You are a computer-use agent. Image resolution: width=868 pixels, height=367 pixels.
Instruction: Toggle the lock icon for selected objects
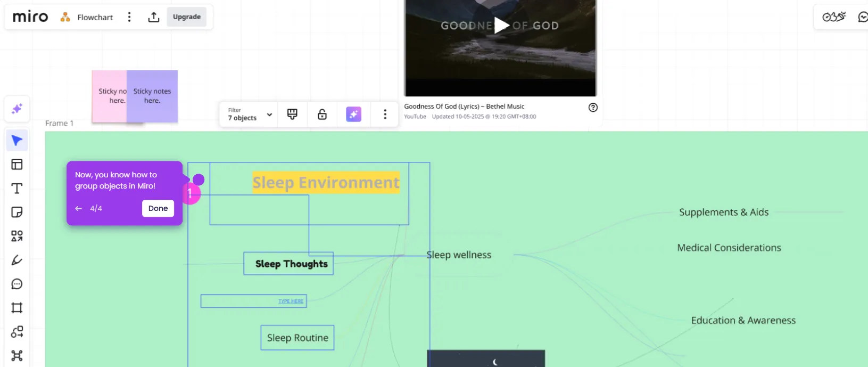click(323, 114)
